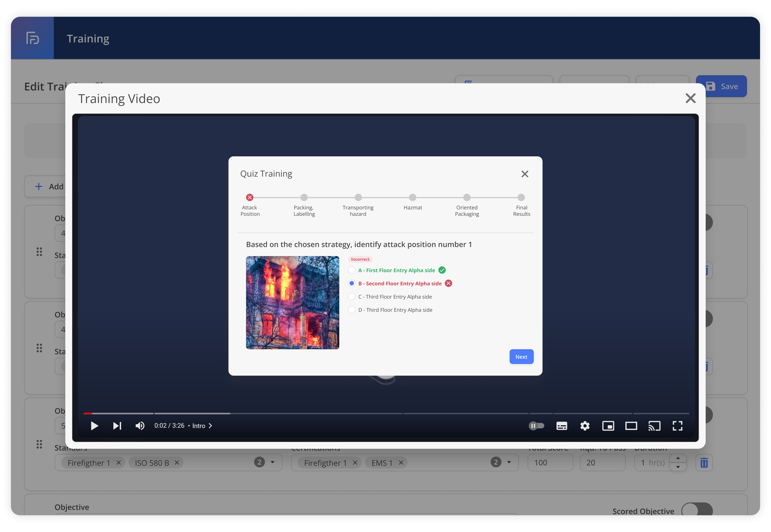Enable miniplayer mode

tap(608, 426)
